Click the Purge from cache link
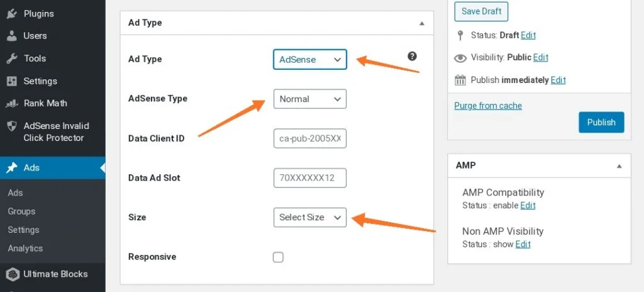Viewport: 644px width, 292px height. tap(488, 106)
